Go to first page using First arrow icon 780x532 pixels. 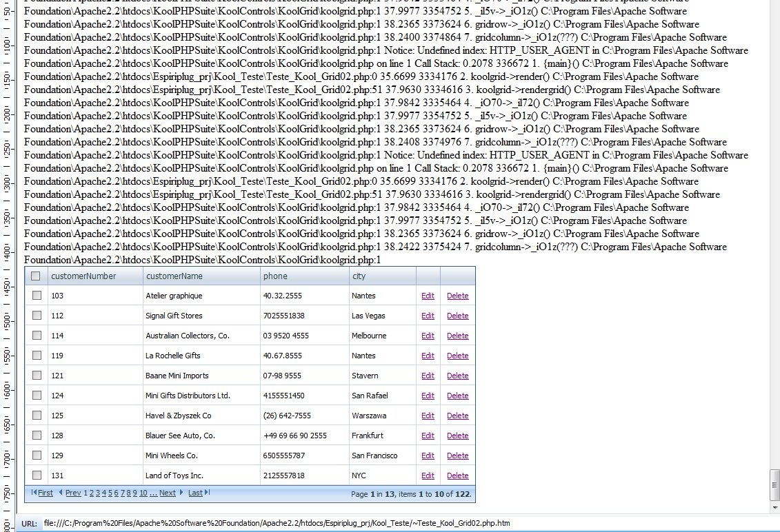coord(34,492)
